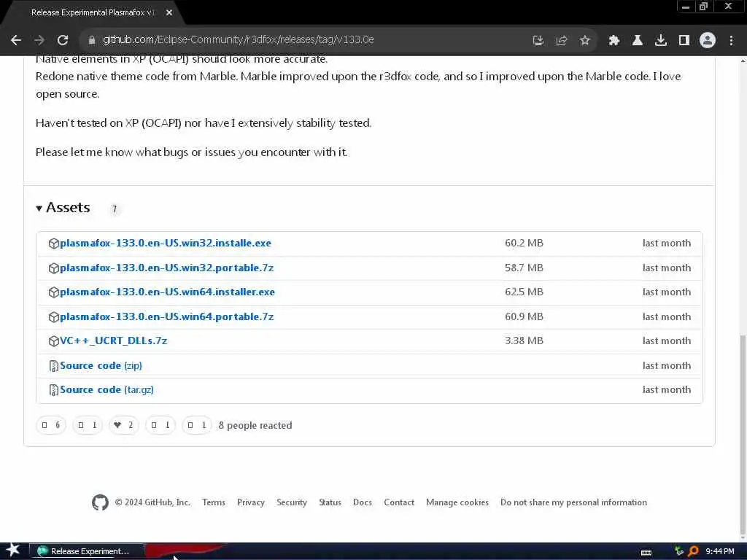Viewport: 747px width, 560px height.
Task: Click the GitHub logo in footer
Action: point(100,502)
